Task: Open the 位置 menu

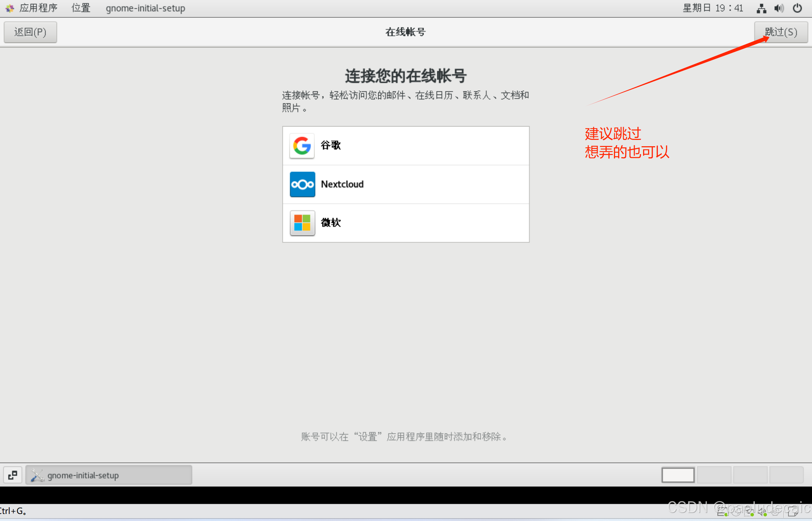Action: 81,8
